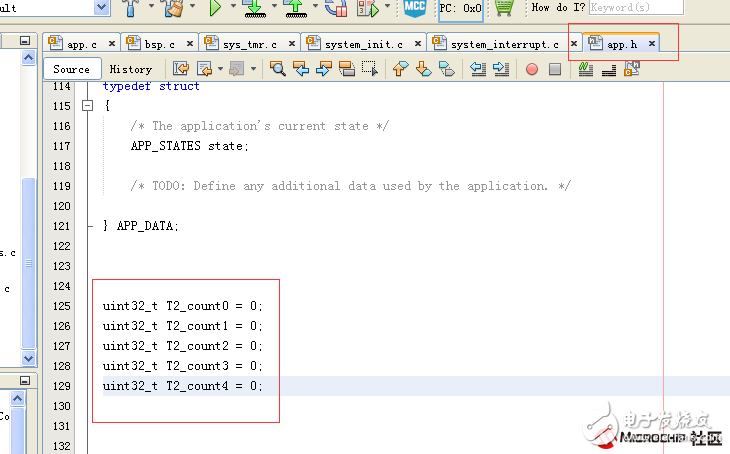The height and width of the screenshot is (454, 730).
Task: Open the project configuration dropdown
Action: (x=101, y=8)
